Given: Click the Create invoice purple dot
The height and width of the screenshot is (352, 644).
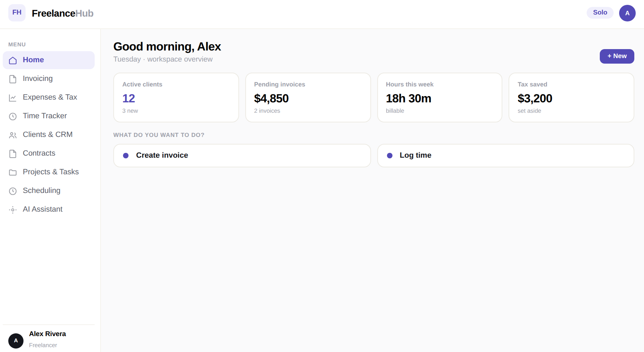Looking at the screenshot, I should pos(126,156).
